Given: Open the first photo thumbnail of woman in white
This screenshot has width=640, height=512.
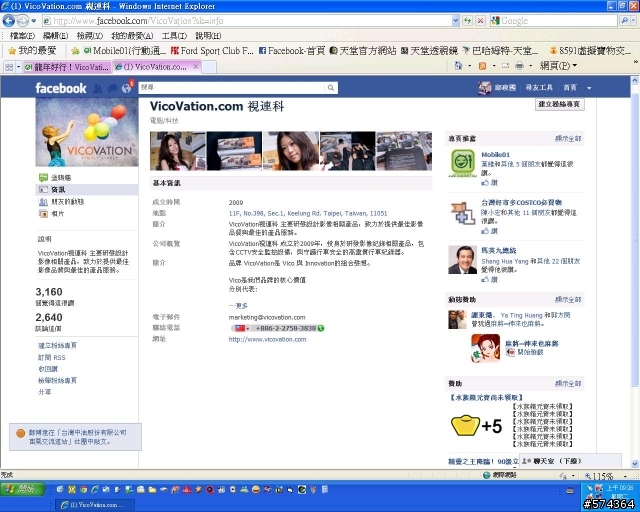Looking at the screenshot, I should [178, 151].
